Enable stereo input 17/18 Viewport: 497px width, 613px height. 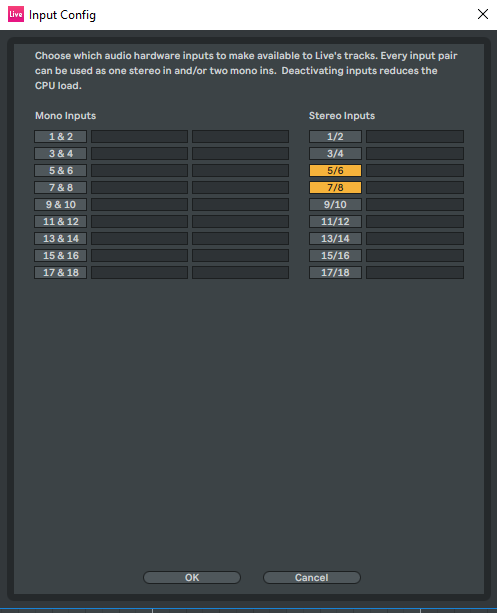(x=335, y=272)
